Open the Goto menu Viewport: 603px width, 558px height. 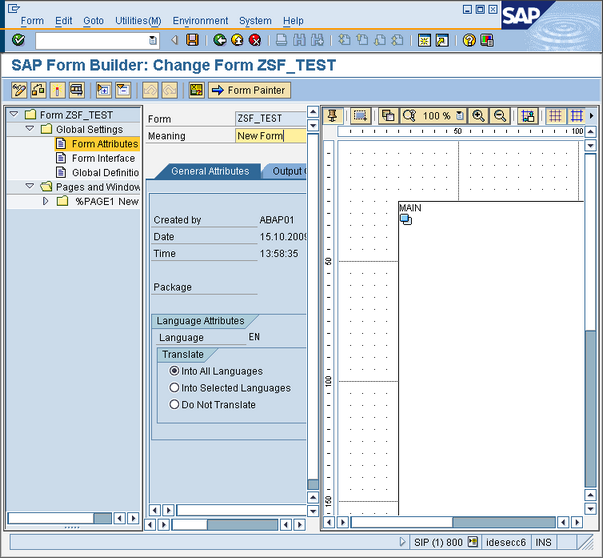coord(93,20)
